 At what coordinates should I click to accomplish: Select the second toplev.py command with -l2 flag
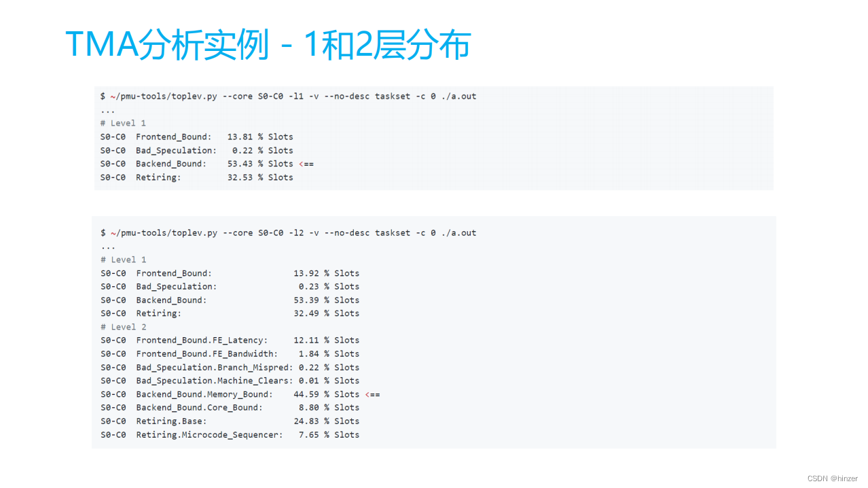(x=287, y=232)
